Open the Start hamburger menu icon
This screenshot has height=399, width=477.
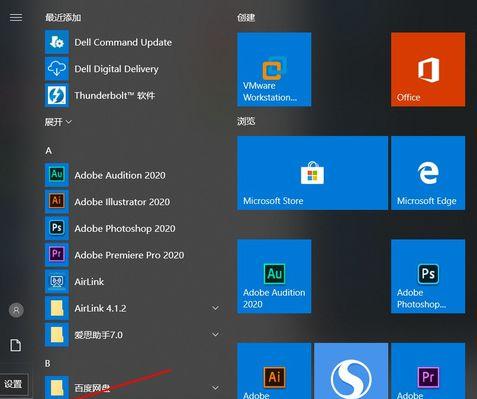tap(16, 17)
